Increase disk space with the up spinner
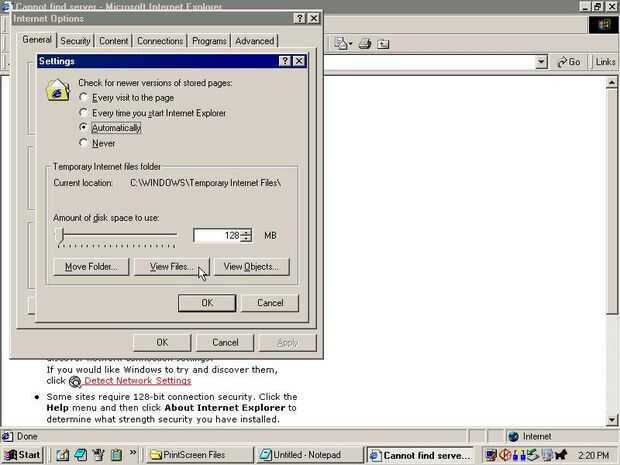 click(x=246, y=232)
